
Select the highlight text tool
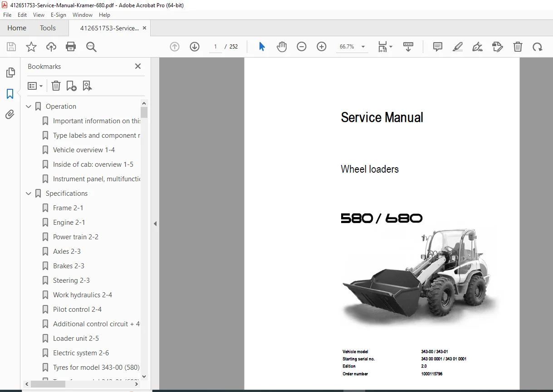pyautogui.click(x=458, y=47)
